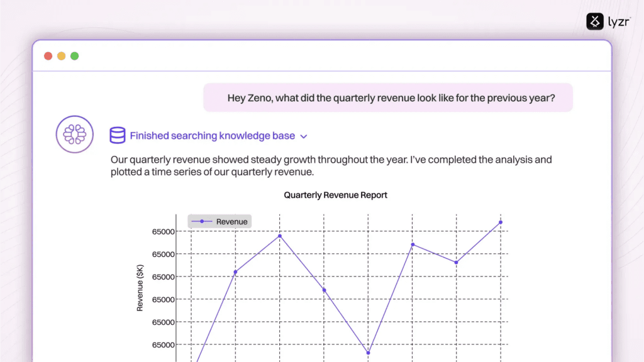Click the highest data point on the chart
This screenshot has height=362, width=644.
tap(500, 222)
